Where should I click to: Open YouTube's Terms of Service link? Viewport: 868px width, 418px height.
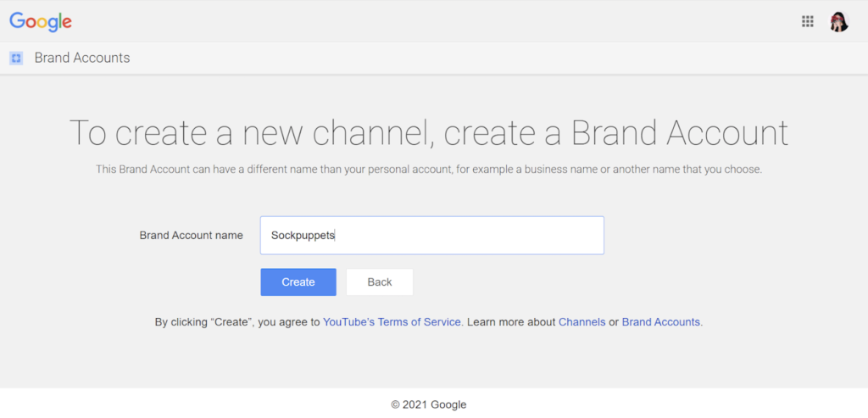[392, 322]
